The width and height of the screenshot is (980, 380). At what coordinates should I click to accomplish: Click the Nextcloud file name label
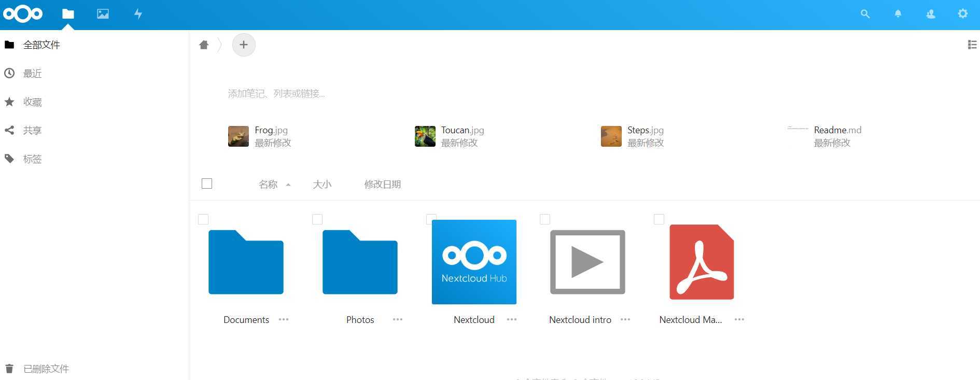point(474,320)
